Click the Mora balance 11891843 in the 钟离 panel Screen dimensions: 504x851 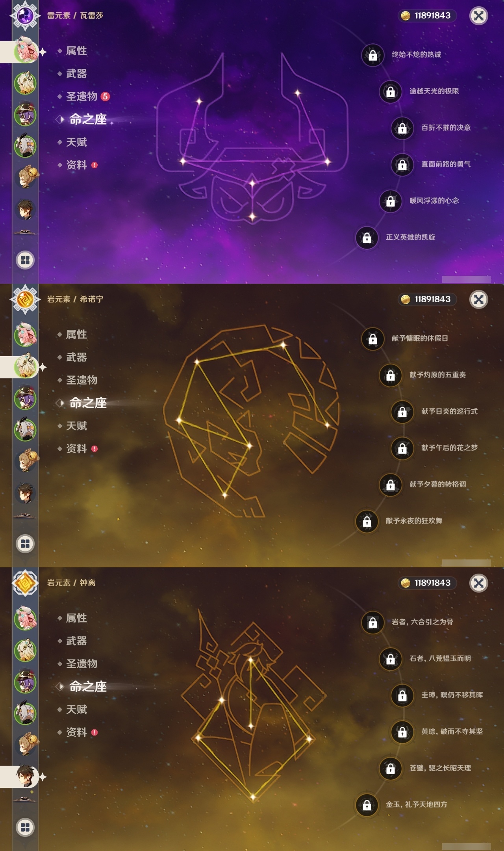pos(427,583)
